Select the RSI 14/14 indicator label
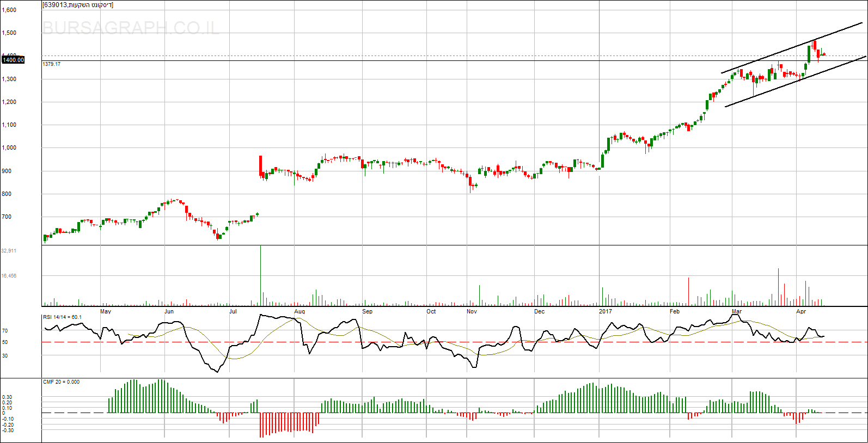The width and height of the screenshot is (868, 443). click(x=62, y=317)
